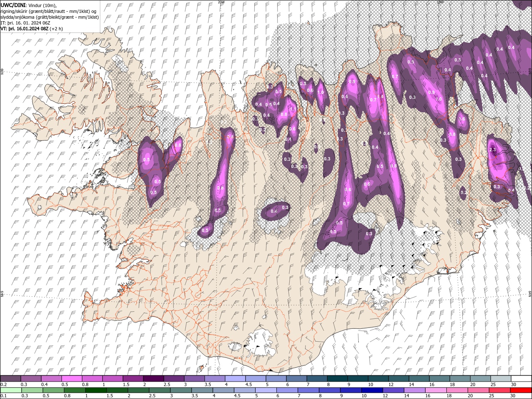The height and width of the screenshot is (399, 532).
Task: Click upper legend swatch labeled 6
Action: tap(296, 379)
